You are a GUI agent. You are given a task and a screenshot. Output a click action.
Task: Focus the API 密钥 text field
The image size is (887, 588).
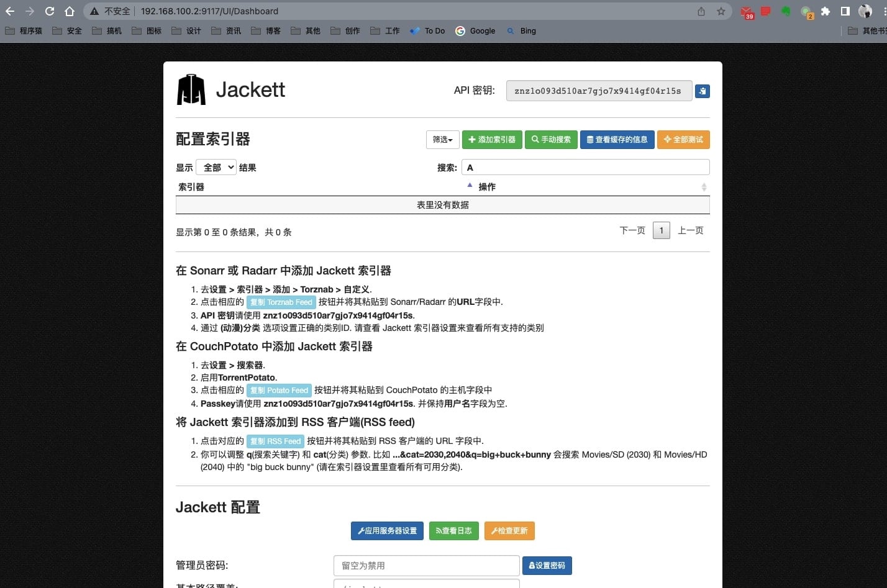[x=599, y=91]
